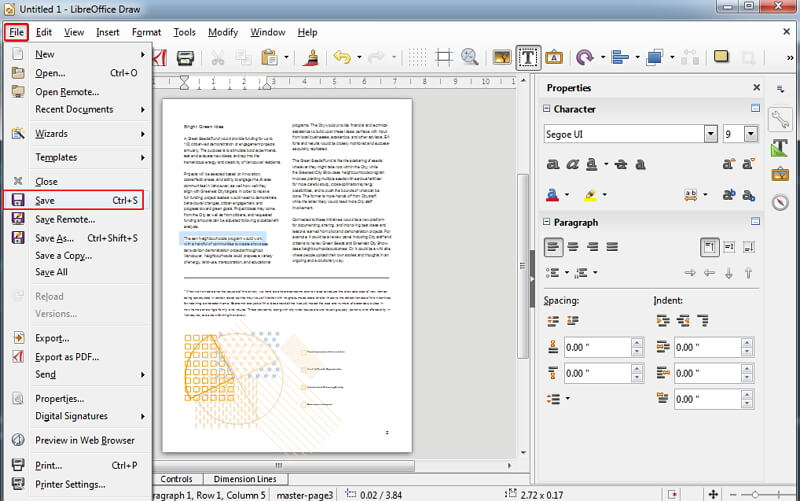The width and height of the screenshot is (800, 501).
Task: Click the Print icon in toolbar
Action: tap(185, 58)
